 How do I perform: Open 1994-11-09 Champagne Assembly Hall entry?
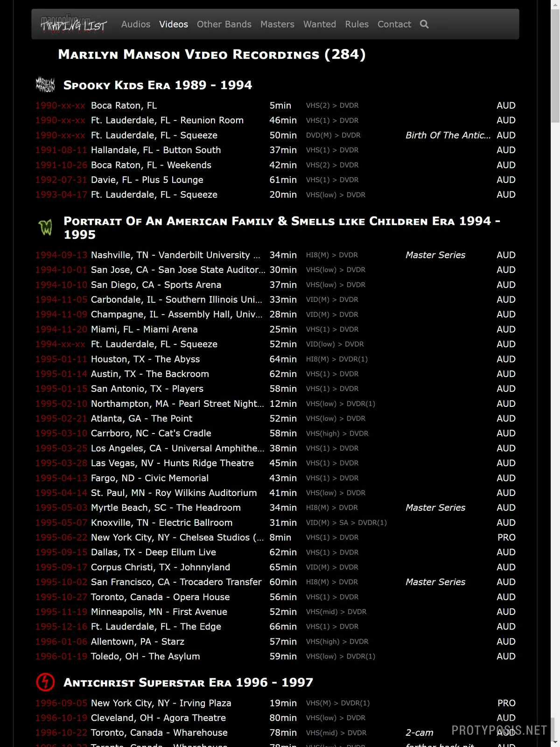coord(275,314)
